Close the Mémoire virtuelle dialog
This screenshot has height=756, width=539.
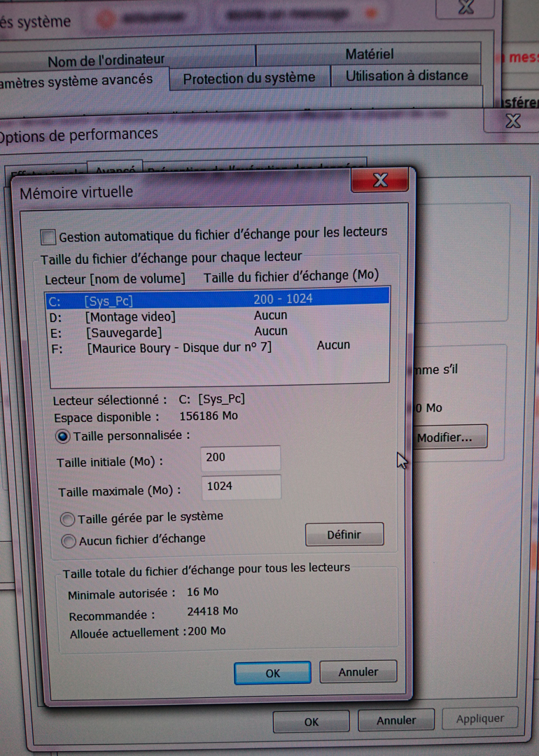[380, 180]
